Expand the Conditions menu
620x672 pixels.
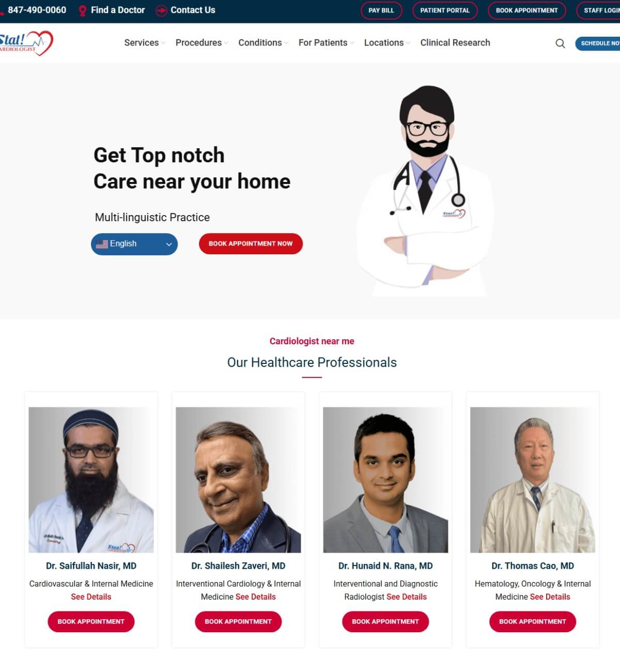(x=263, y=43)
